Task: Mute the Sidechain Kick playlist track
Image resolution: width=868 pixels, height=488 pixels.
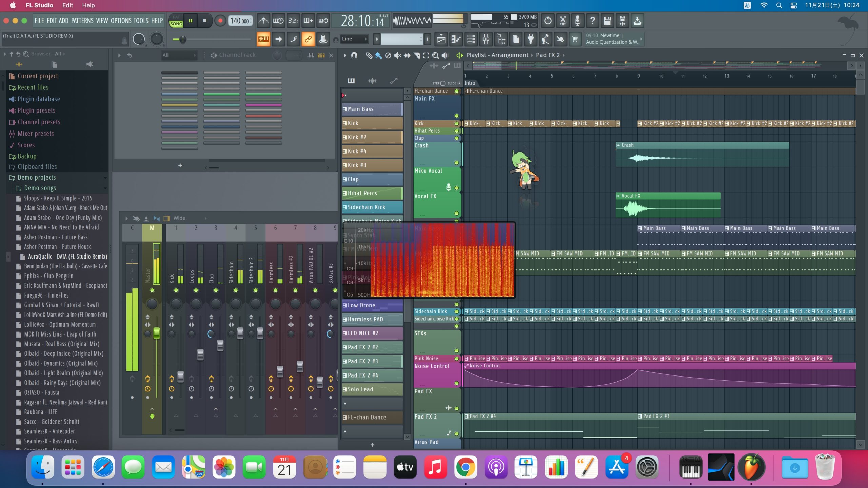Action: pos(457,312)
